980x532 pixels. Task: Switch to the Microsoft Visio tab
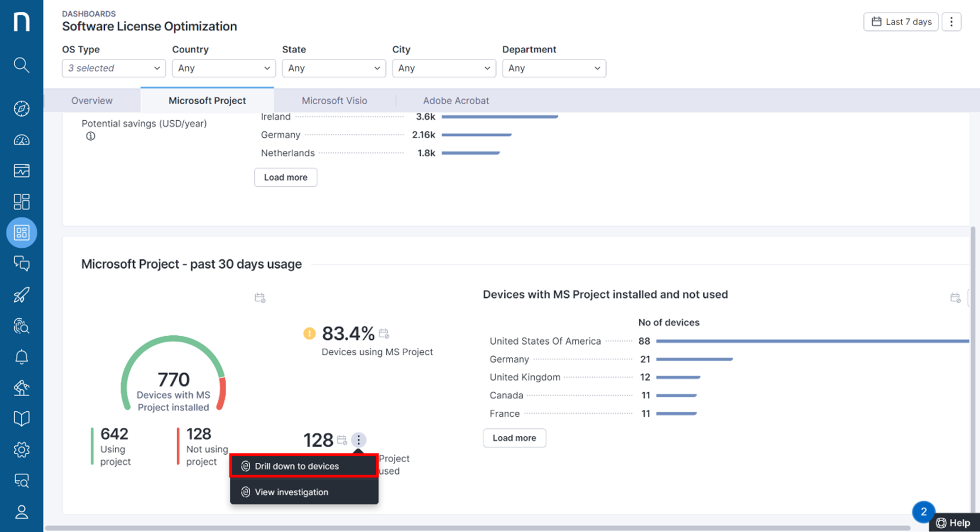(335, 100)
